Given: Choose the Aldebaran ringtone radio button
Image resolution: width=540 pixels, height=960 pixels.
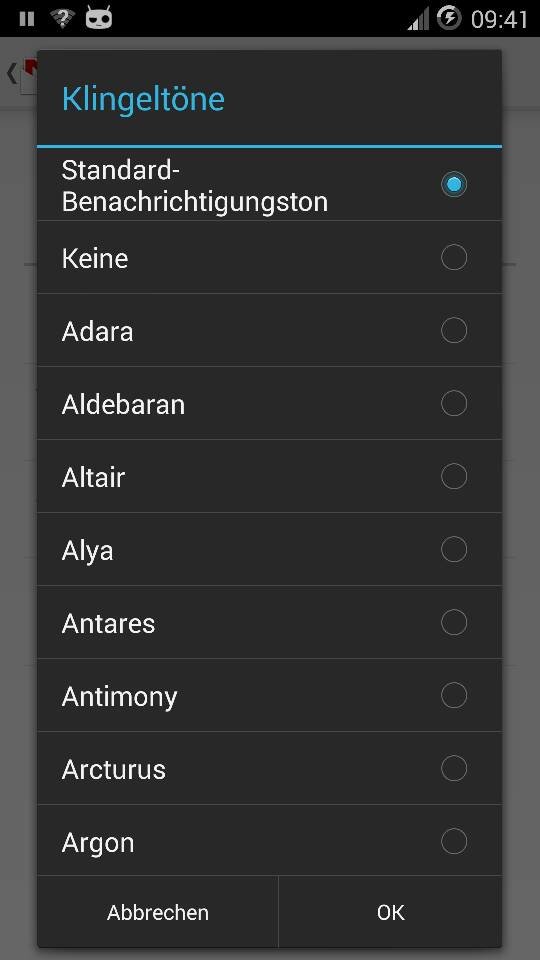Looking at the screenshot, I should tap(454, 403).
